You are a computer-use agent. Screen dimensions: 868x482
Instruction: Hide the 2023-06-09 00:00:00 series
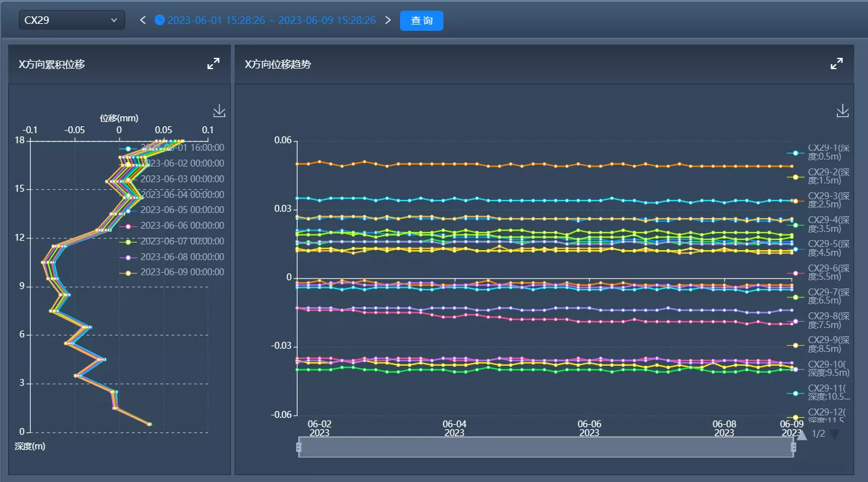coord(172,272)
